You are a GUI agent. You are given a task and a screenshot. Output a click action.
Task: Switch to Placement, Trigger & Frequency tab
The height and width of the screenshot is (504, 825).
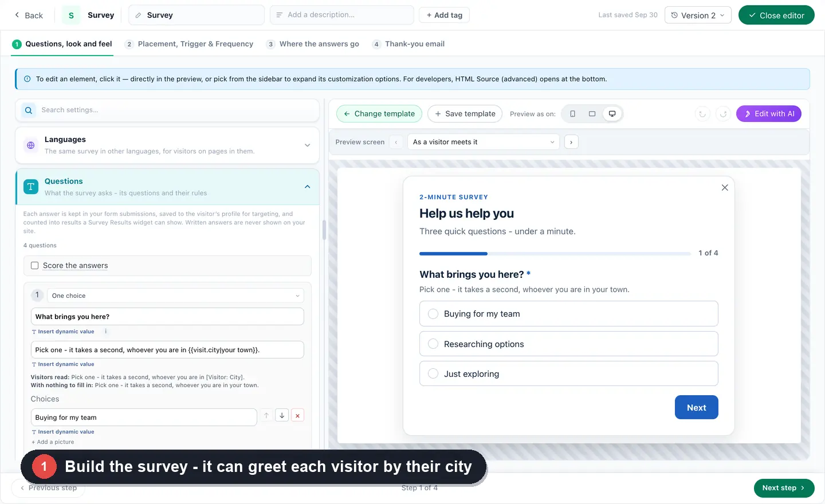189,44
